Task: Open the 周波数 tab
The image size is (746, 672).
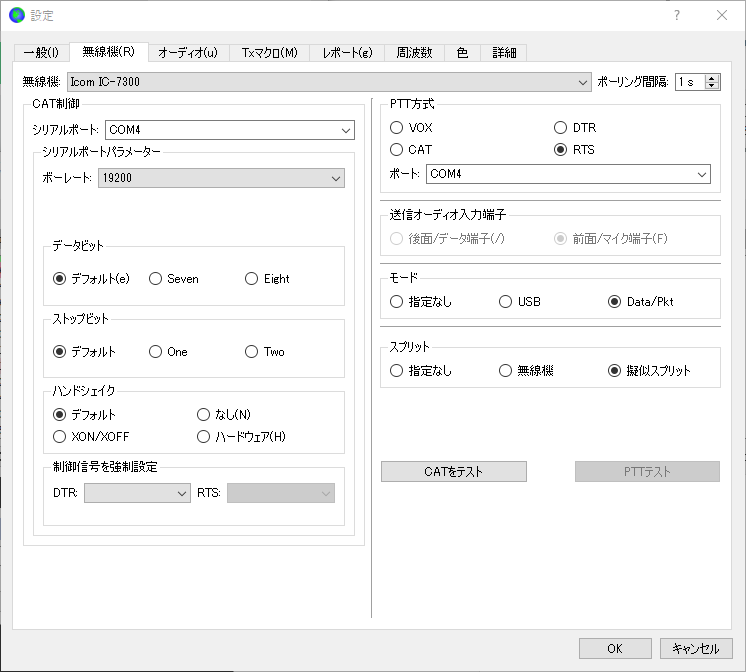Action: (414, 52)
